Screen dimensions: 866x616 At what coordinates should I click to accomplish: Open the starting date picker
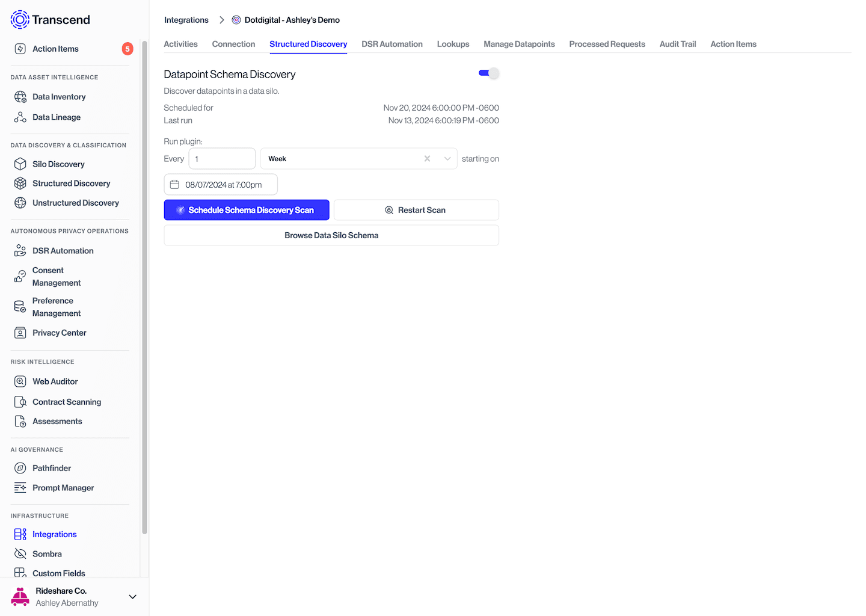coord(220,184)
